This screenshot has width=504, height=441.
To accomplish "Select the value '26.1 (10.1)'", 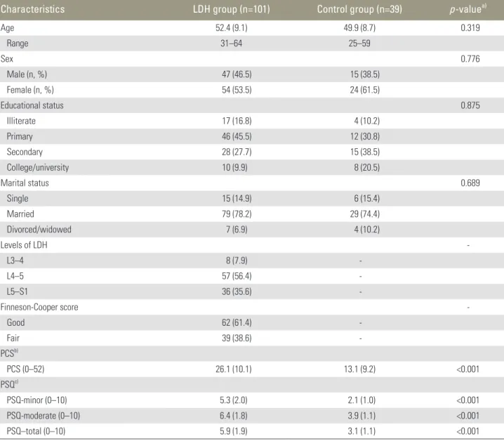I will (233, 369).
